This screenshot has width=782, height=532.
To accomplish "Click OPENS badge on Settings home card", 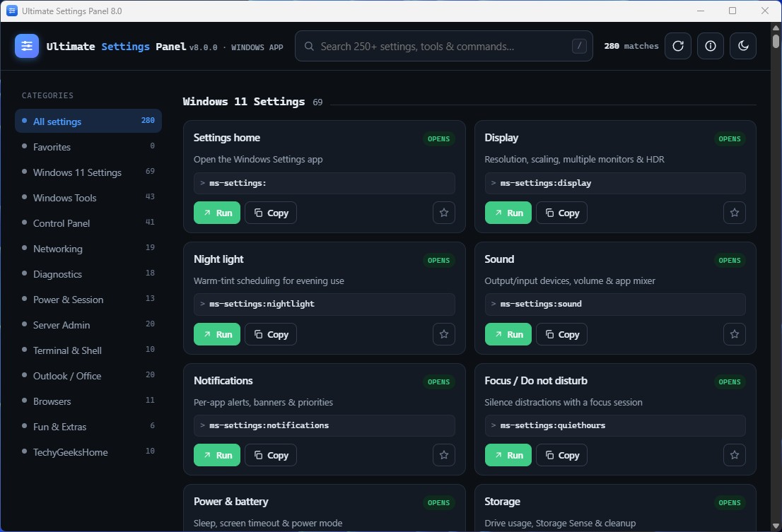I will [x=438, y=138].
